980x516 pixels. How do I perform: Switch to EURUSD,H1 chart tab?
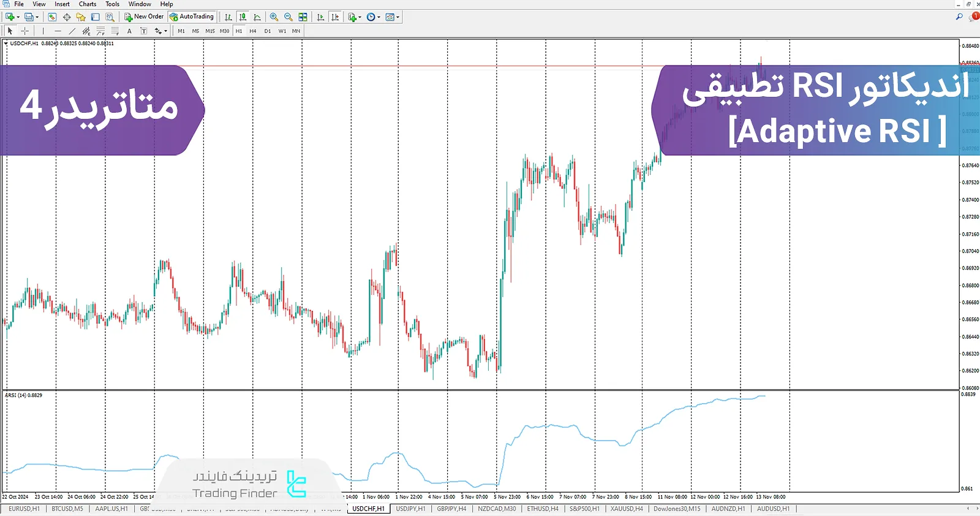pyautogui.click(x=24, y=509)
